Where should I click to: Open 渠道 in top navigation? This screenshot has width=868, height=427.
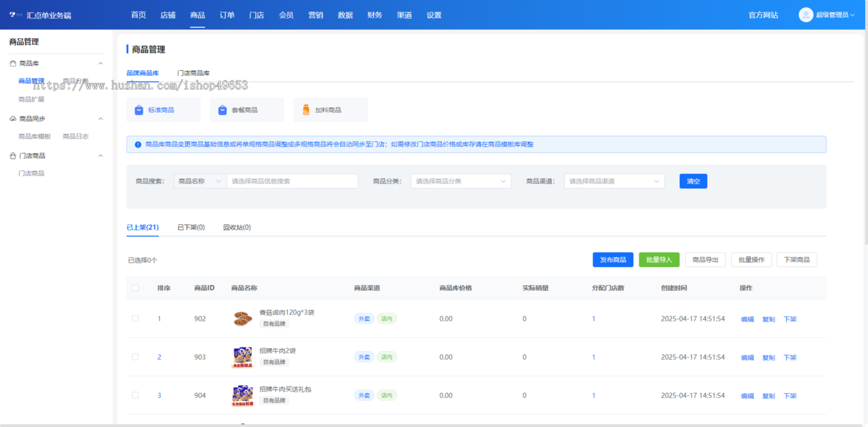(x=404, y=15)
